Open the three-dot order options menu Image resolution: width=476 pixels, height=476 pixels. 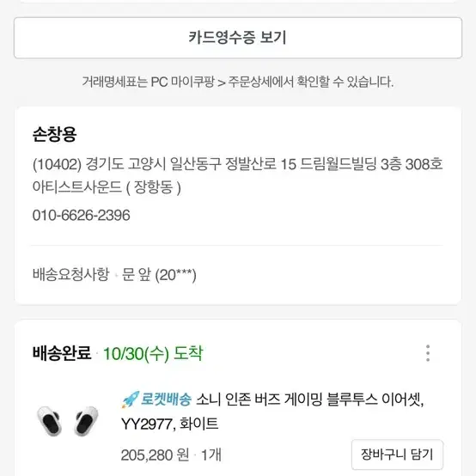pos(428,353)
